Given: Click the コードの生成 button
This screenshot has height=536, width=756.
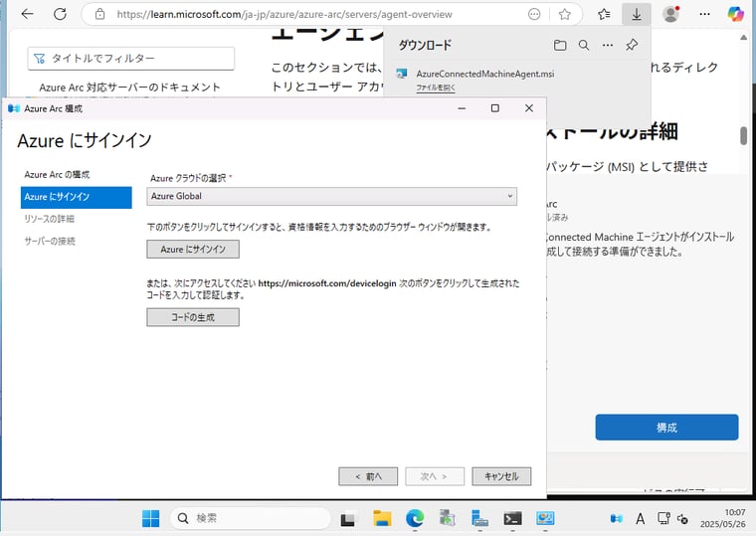Looking at the screenshot, I should 193,317.
